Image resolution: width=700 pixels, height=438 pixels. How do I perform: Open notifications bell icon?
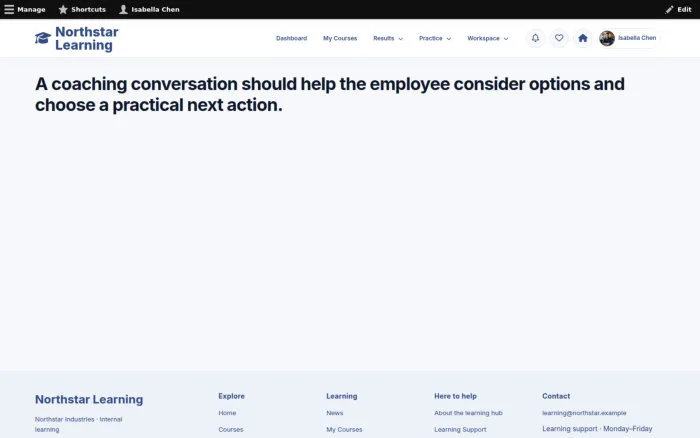pos(535,38)
